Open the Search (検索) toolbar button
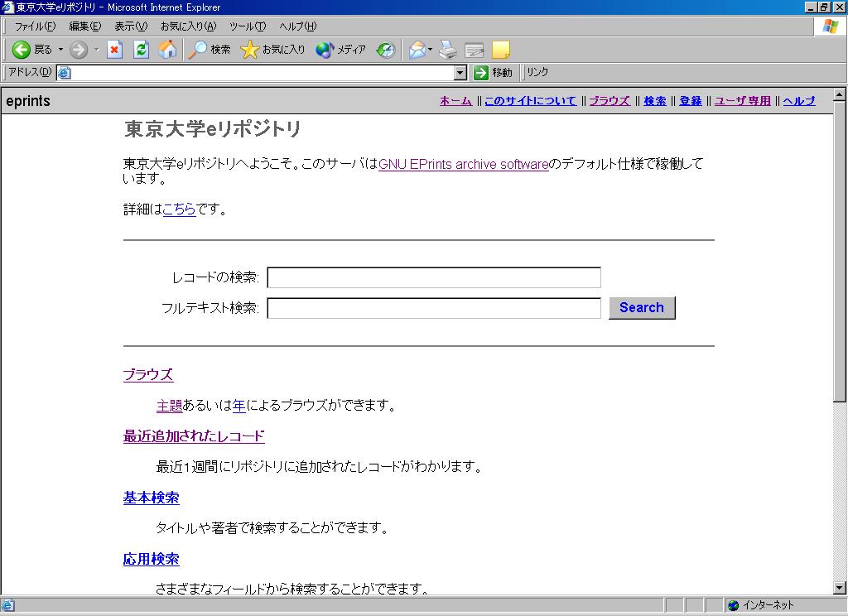This screenshot has width=848, height=616. pyautogui.click(x=210, y=50)
